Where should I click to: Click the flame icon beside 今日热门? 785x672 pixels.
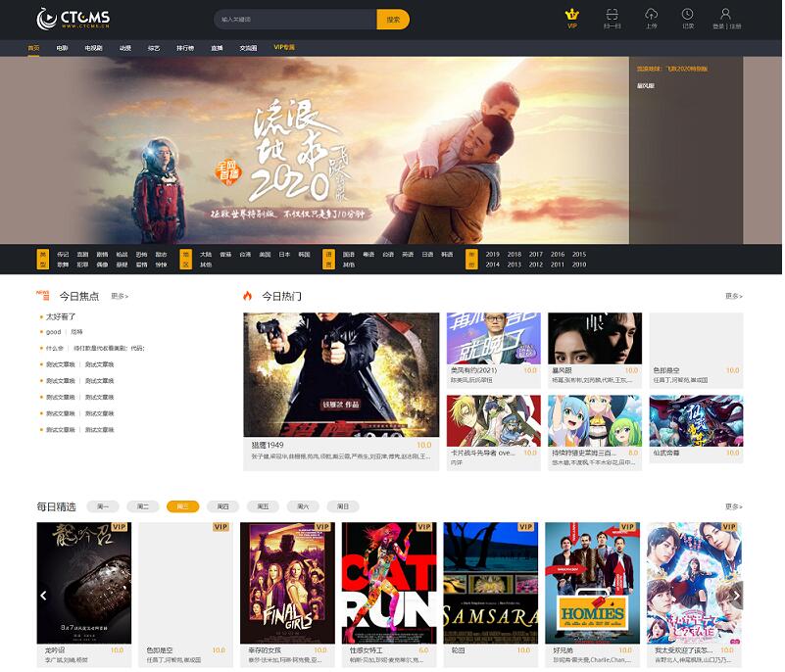pyautogui.click(x=247, y=296)
